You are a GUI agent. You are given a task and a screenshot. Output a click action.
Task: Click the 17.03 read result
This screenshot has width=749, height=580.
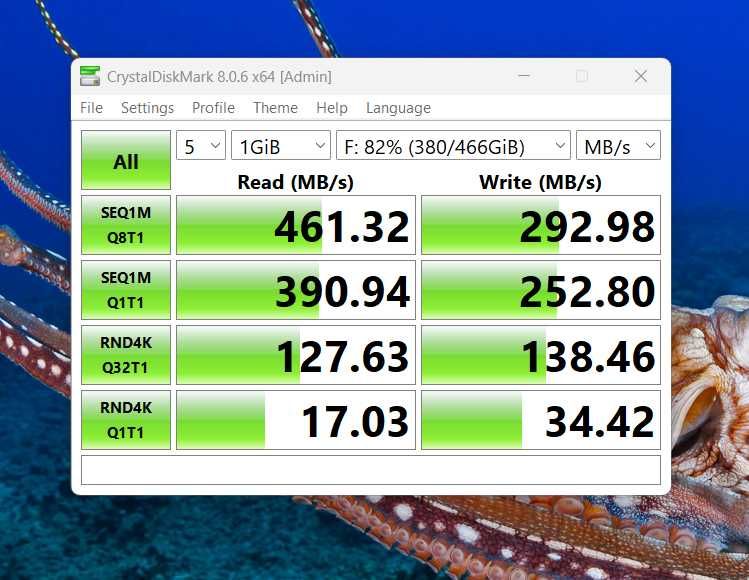point(296,420)
